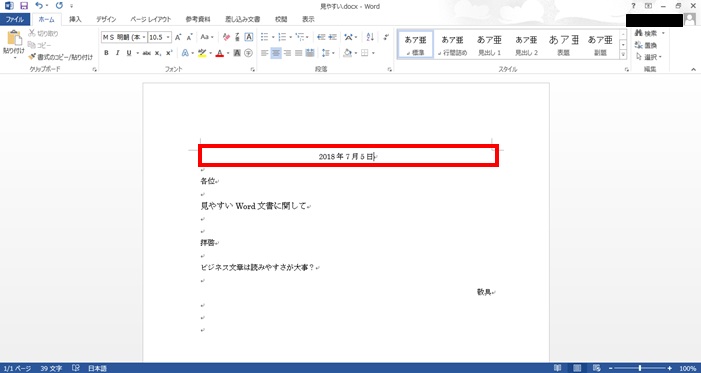The image size is (701, 373).
Task: Click the Find (検索) binoculars icon
Action: pos(638,33)
